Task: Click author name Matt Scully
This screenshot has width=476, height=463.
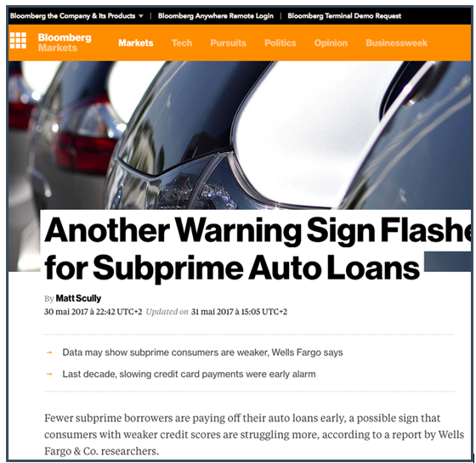Action: pos(78,298)
